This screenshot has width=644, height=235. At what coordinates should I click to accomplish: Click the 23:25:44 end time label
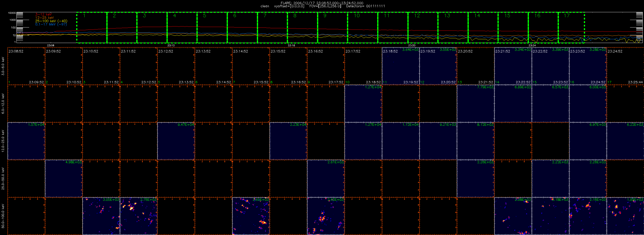[636, 82]
